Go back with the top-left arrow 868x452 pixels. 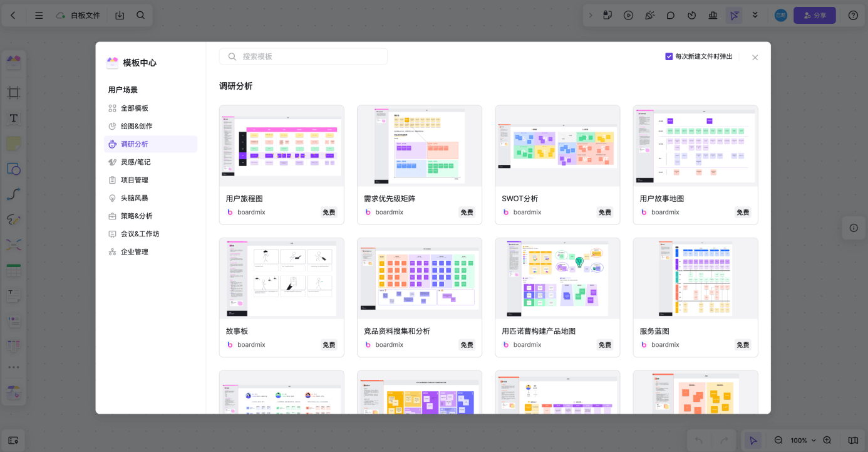click(x=14, y=15)
